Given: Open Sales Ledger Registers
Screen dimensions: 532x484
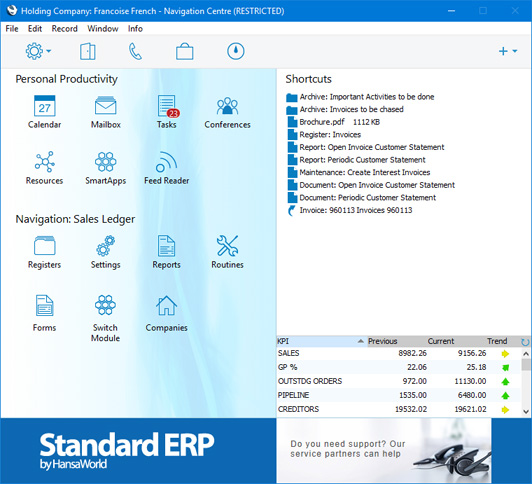Looking at the screenshot, I should point(44,246).
